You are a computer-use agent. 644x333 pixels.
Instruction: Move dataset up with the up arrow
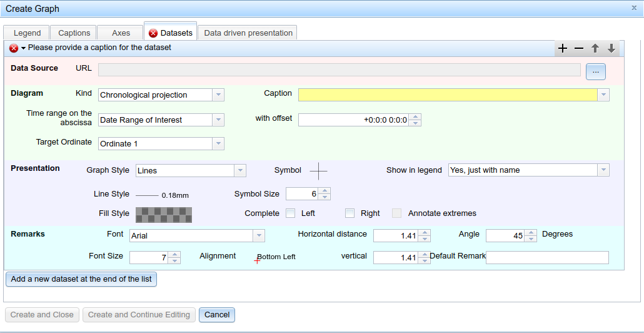pos(595,49)
